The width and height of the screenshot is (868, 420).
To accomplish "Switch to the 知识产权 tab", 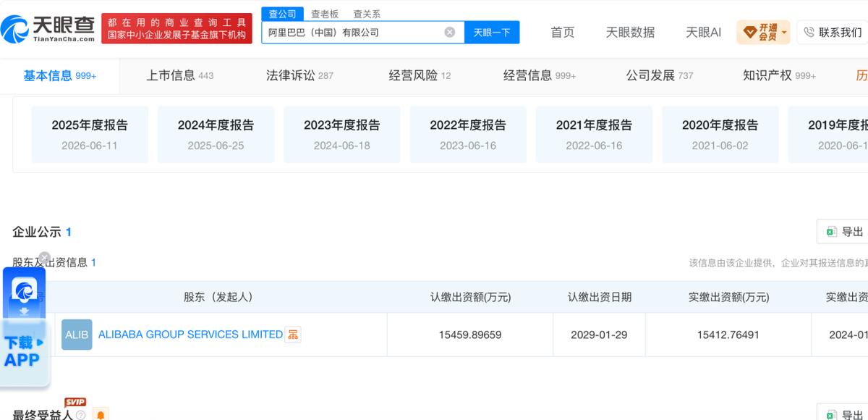I will 779,75.
